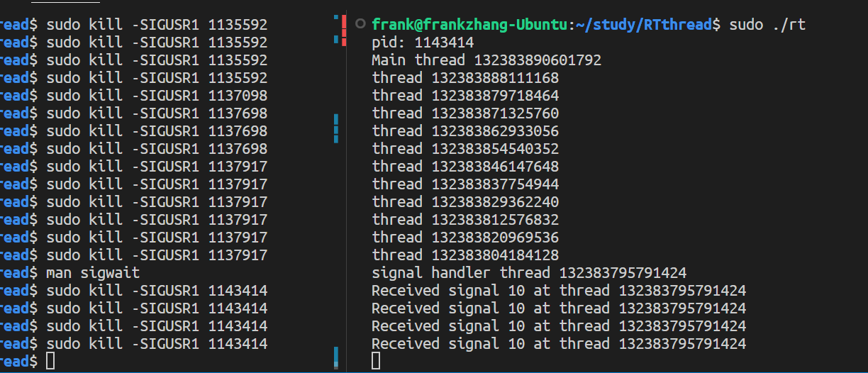The height and width of the screenshot is (373, 868).
Task: Click the last "Received signal 10" line
Action: (558, 344)
